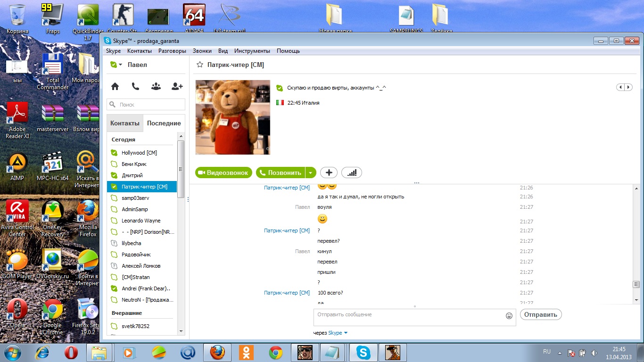Click the contact list vertical scrollbar
Screen dimensions: 644x362
point(181,170)
